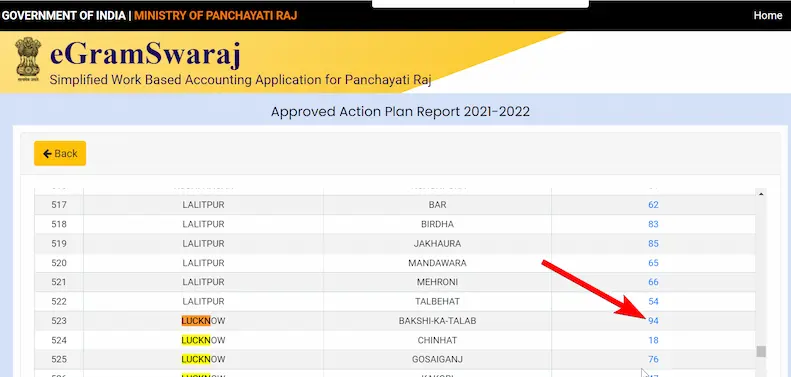This screenshot has width=791, height=377.
Task: Open count link 62 for BAR
Action: click(653, 205)
